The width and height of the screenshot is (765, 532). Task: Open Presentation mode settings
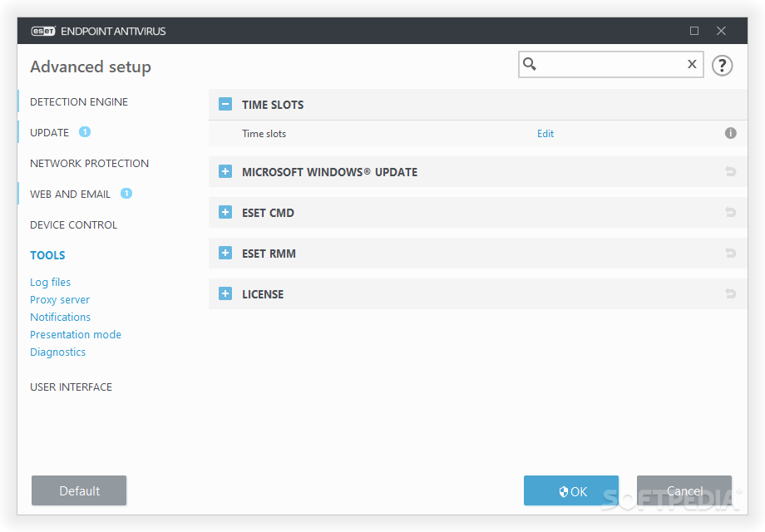pos(76,334)
